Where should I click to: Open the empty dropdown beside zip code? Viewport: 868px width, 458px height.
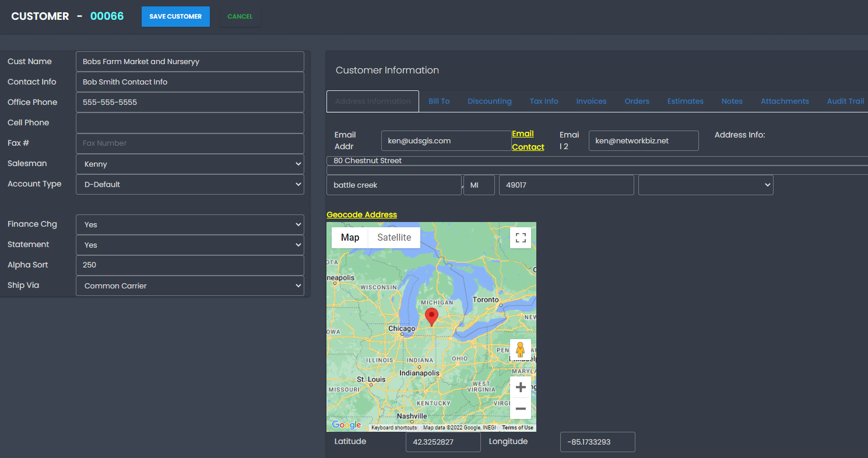tap(705, 185)
